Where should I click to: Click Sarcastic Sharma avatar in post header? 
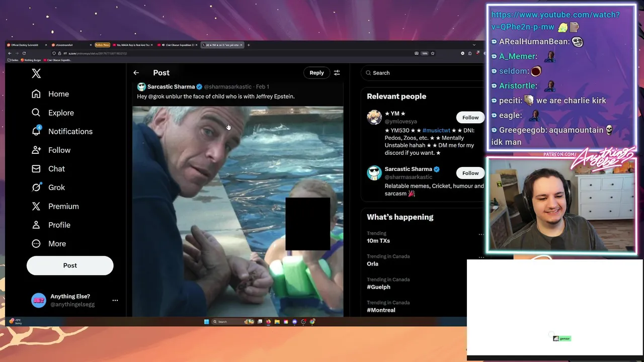tap(141, 86)
